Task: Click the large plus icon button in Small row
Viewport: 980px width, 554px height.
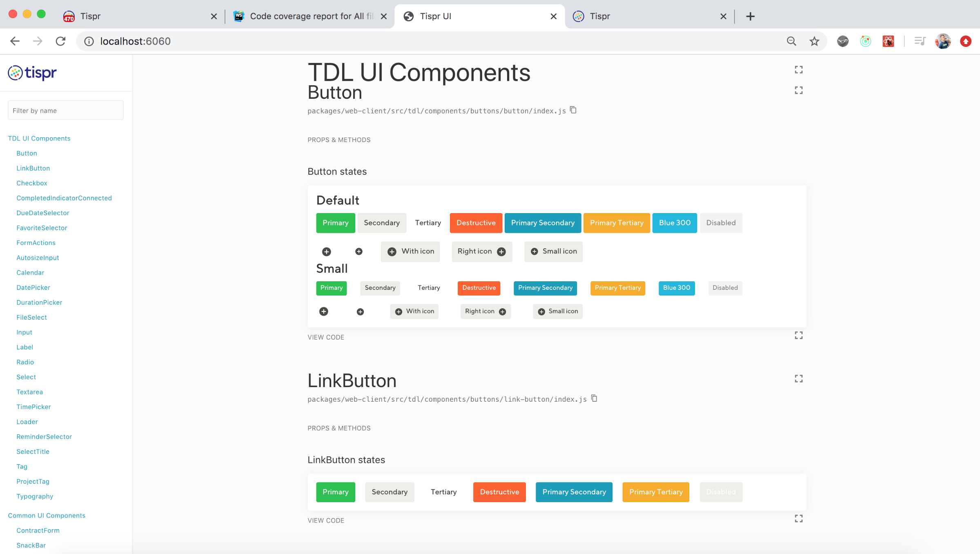Action: coord(324,311)
